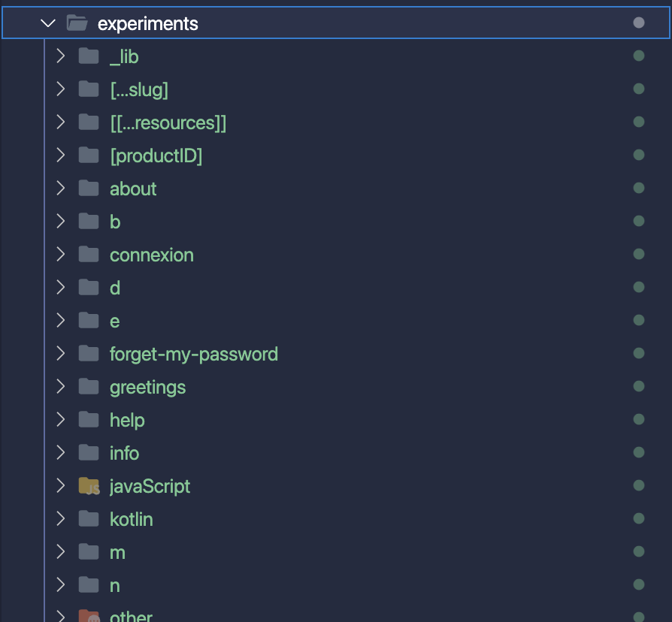Select the [[...resources]] folder name
The width and height of the screenshot is (672, 622).
[x=168, y=122]
